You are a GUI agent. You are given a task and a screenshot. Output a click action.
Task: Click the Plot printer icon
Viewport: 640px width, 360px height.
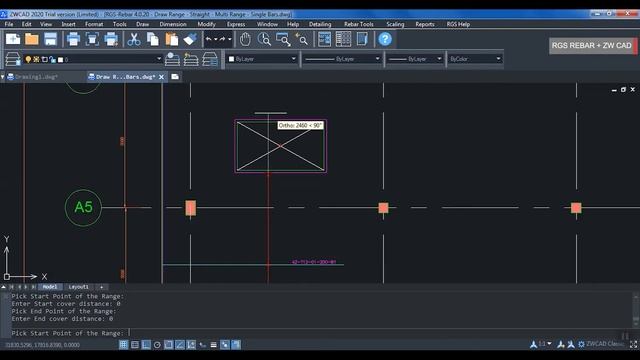73,40
